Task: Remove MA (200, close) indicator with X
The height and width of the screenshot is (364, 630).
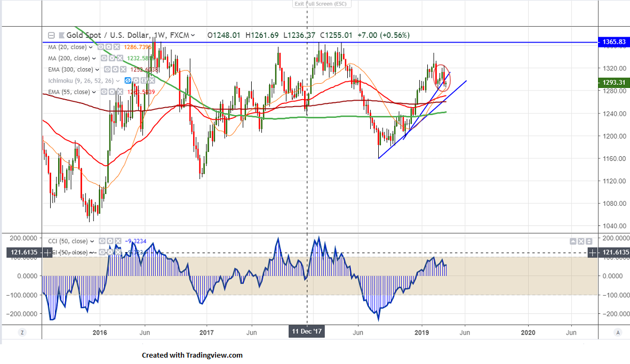Action: click(119, 58)
